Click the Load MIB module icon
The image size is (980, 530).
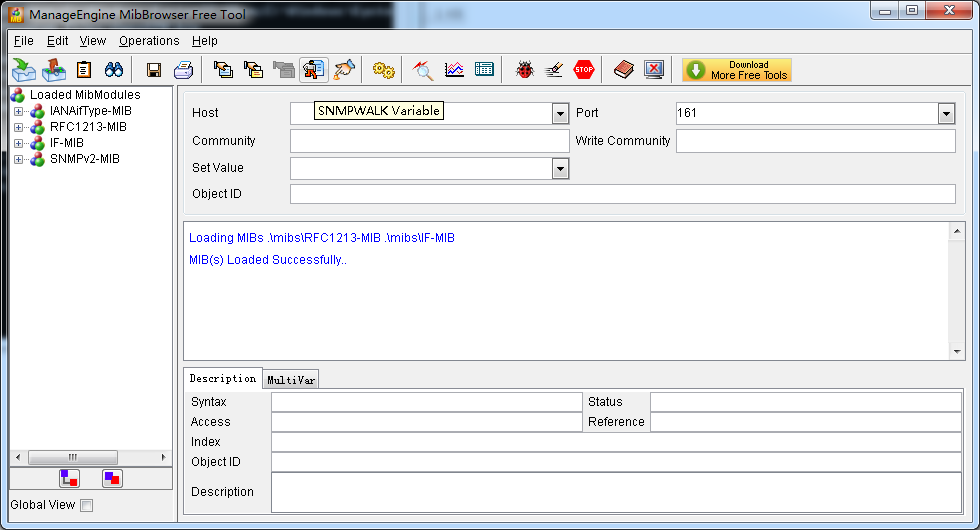24,69
